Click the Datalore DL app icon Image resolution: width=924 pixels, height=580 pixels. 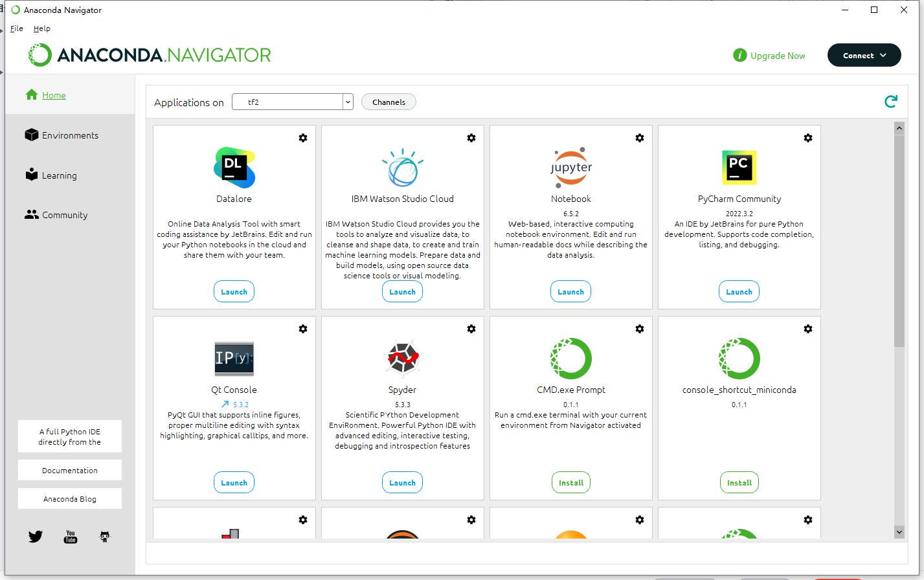234,168
